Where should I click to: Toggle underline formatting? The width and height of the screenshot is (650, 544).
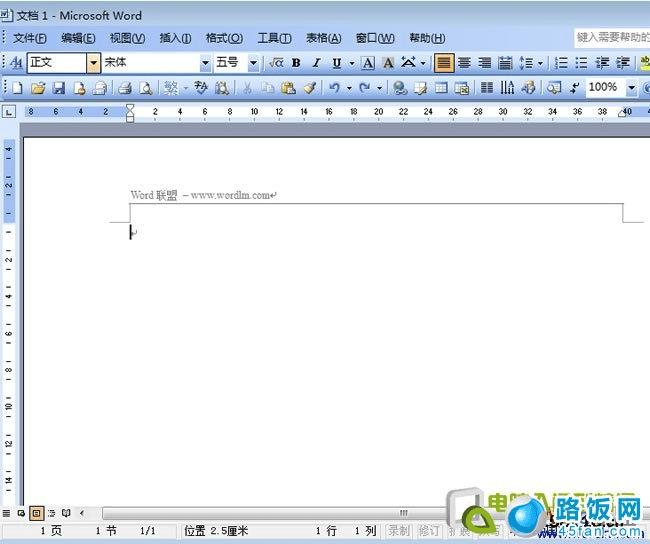(337, 63)
